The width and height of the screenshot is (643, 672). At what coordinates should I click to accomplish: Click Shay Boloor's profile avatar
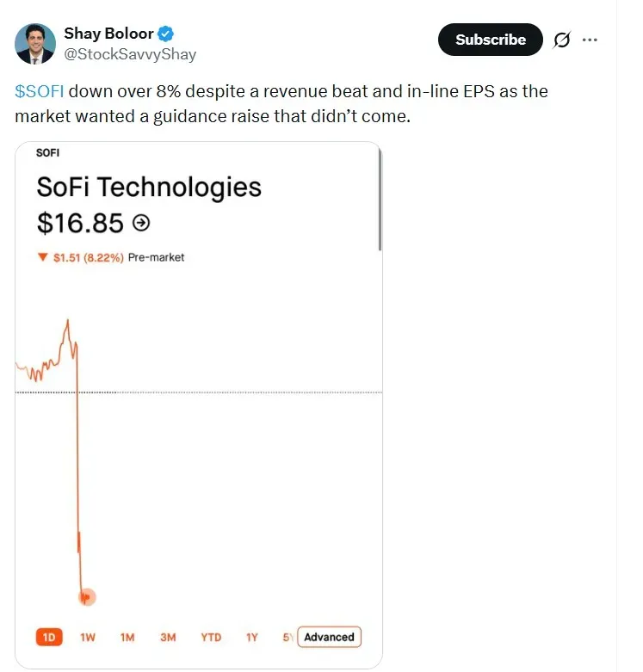pos(34,44)
